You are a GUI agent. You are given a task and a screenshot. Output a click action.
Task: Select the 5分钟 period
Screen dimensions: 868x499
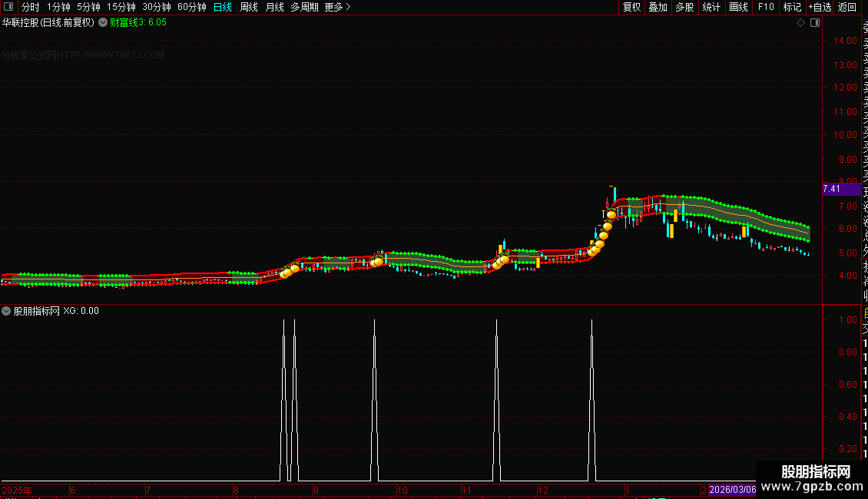coord(88,7)
